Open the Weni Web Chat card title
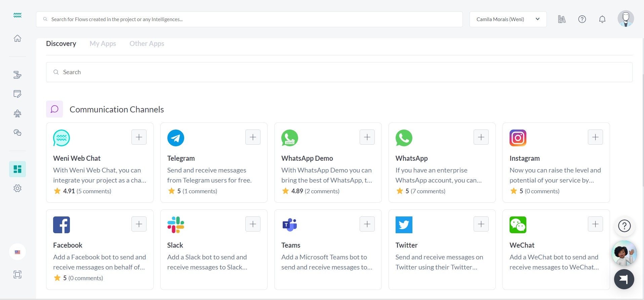644x300 pixels. pos(77,158)
